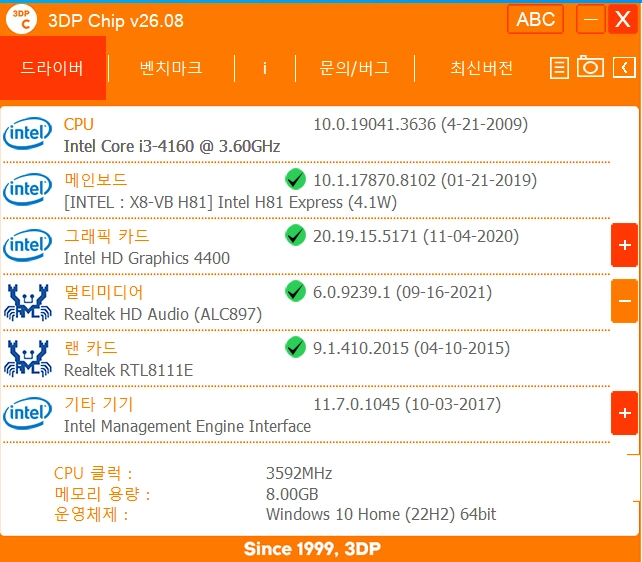This screenshot has height=562, width=642.
Task: Click green check mark on 랜 카드 row
Action: point(296,348)
